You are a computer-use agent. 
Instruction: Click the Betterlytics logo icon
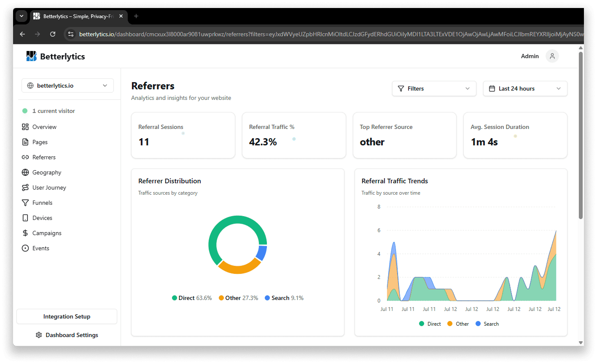click(32, 56)
